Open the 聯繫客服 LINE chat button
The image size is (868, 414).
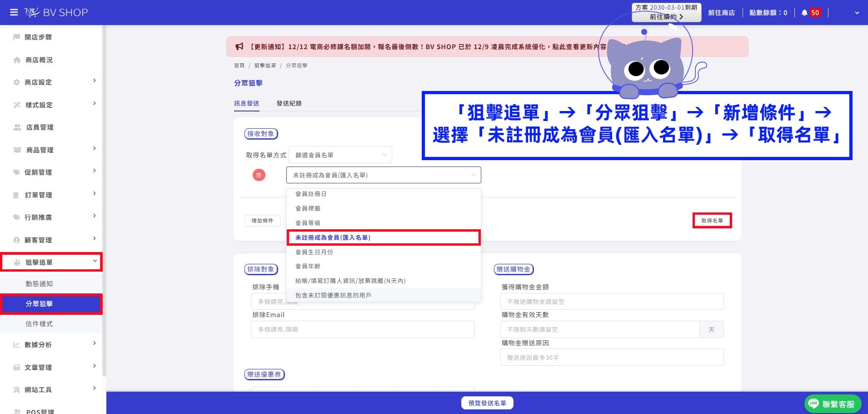tap(833, 404)
